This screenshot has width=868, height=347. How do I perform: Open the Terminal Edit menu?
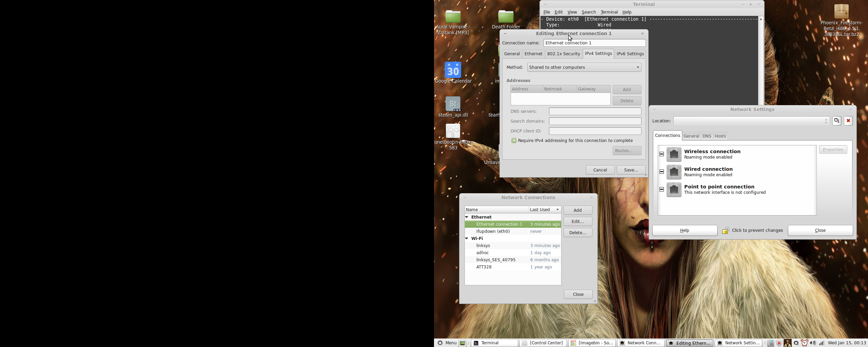(558, 12)
